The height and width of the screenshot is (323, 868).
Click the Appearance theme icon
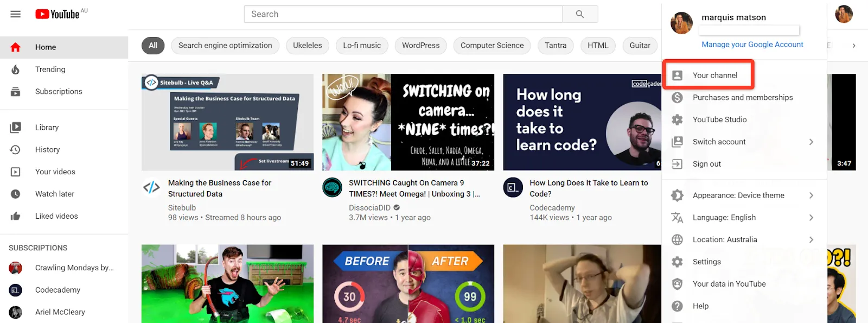point(677,195)
